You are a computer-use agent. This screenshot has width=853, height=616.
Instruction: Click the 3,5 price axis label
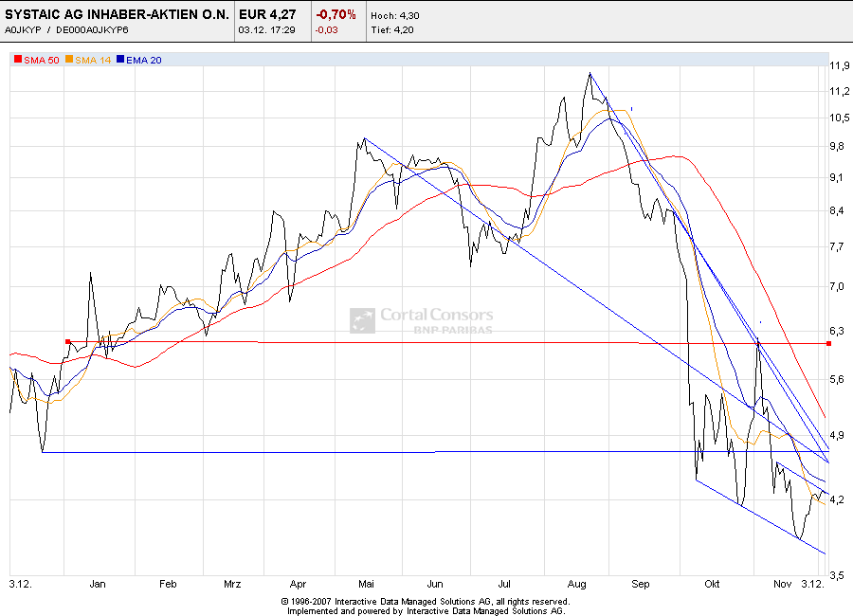[837, 575]
